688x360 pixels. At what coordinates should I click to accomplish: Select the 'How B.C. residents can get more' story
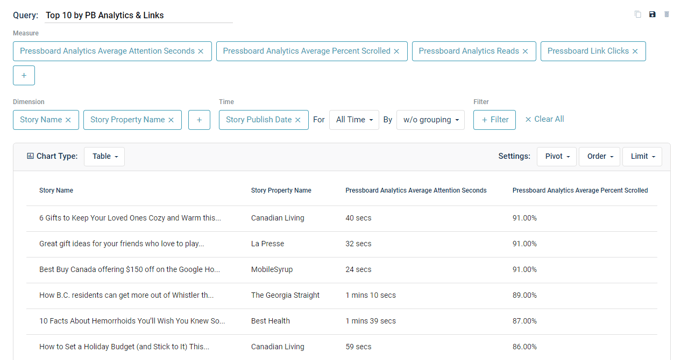(x=126, y=295)
